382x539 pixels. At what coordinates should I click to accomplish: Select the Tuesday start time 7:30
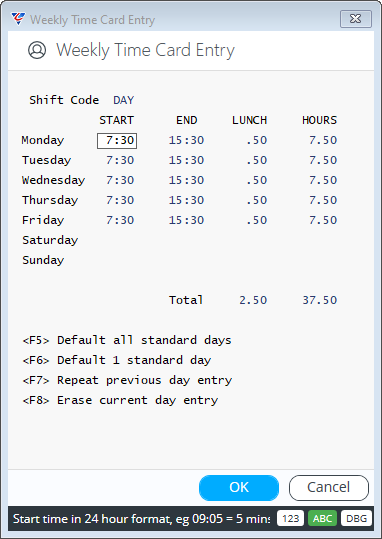pyautogui.click(x=120, y=160)
